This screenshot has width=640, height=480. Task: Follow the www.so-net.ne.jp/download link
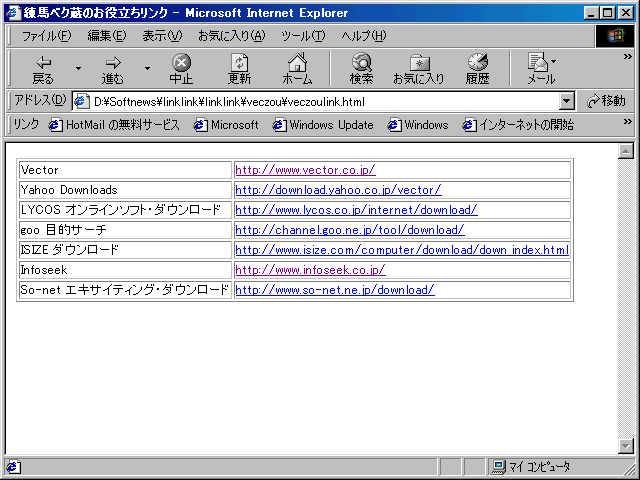[x=335, y=290]
